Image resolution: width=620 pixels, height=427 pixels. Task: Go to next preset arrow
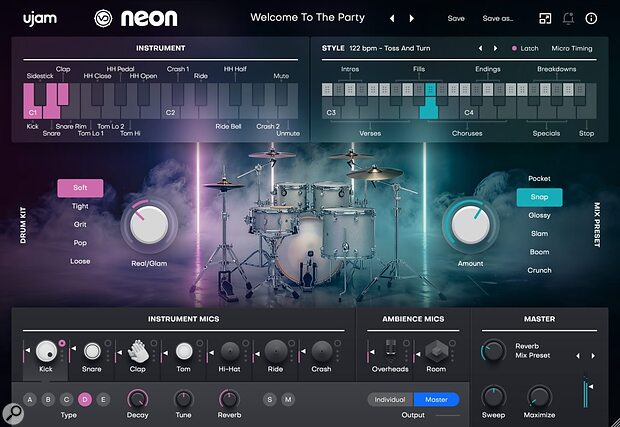412,18
